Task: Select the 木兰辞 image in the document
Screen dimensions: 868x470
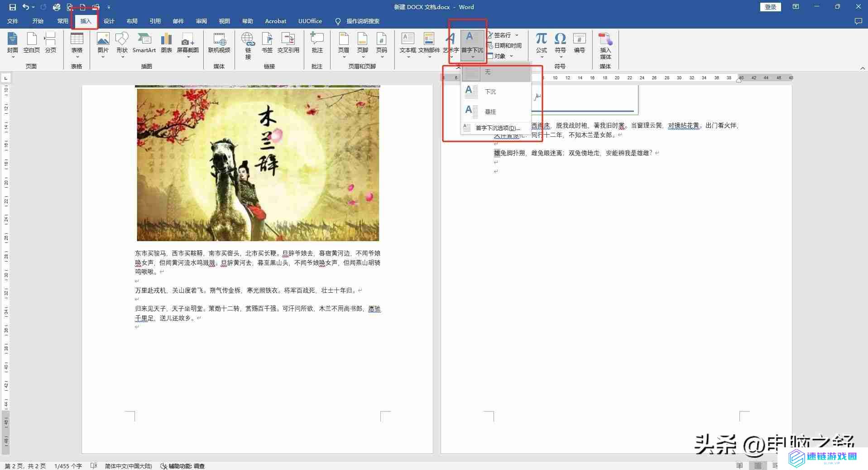Action: pos(258,165)
